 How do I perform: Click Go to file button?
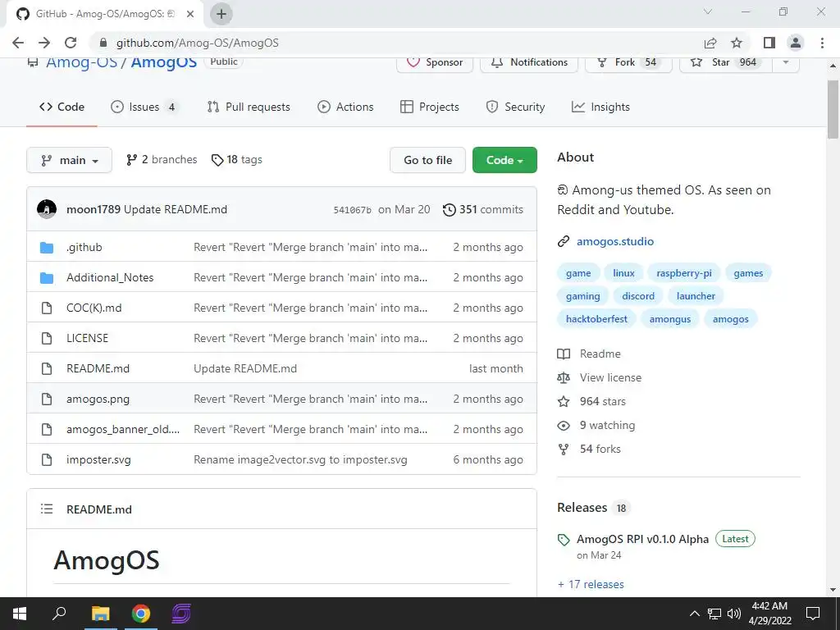coord(427,160)
